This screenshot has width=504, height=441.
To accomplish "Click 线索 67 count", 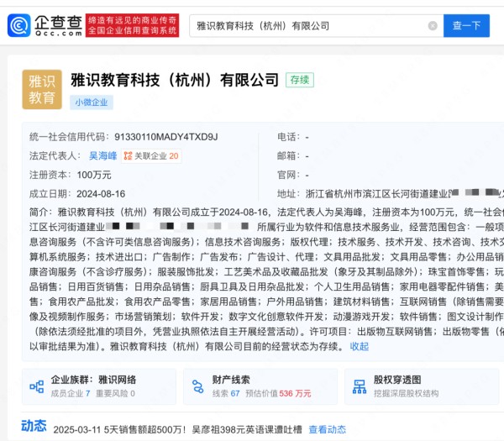I will [x=226, y=393].
